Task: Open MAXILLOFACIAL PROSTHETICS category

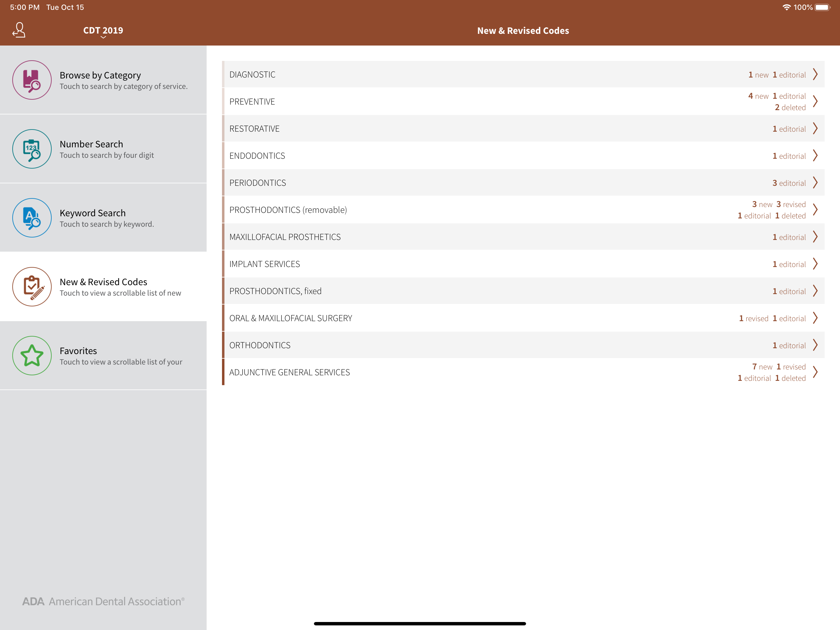Action: pyautogui.click(x=523, y=237)
